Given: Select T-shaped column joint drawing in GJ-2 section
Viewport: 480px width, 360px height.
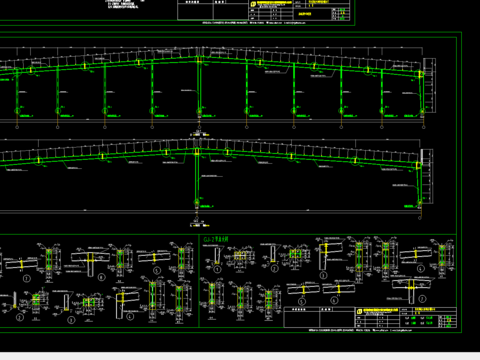Looking at the screenshot, I should tap(411, 290).
